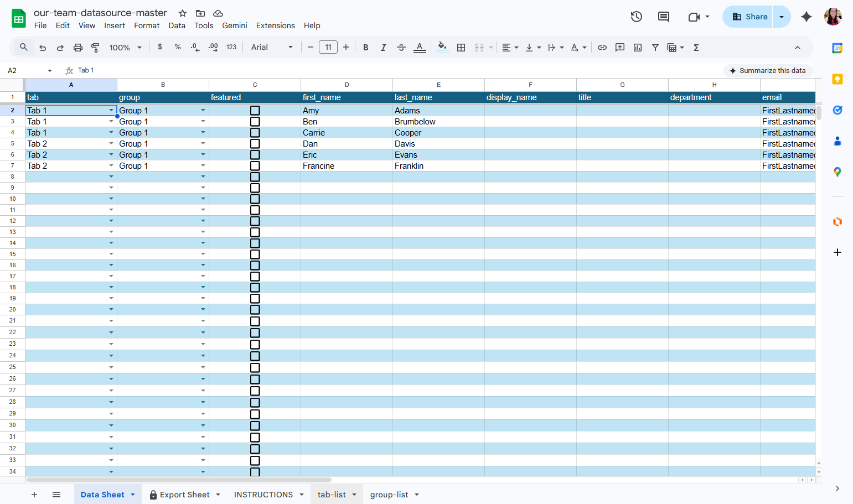
Task: Click Summarize this data button
Action: (768, 71)
